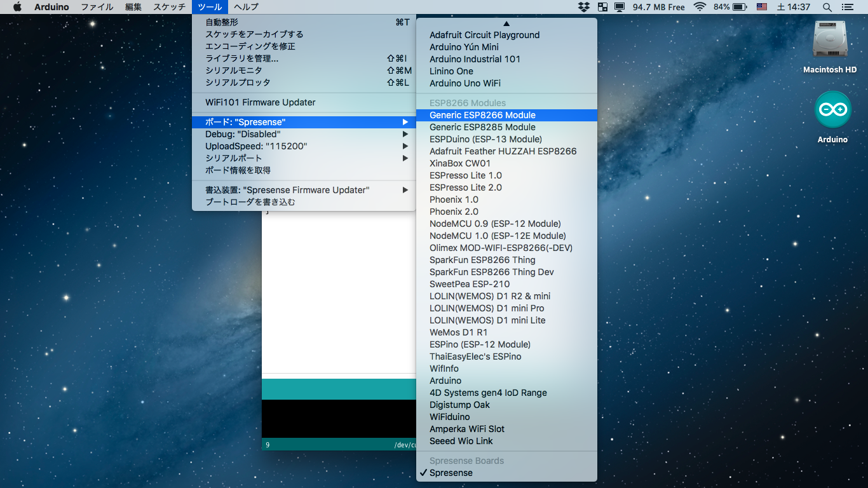Choose ブートローダを書き込む

[304, 202]
